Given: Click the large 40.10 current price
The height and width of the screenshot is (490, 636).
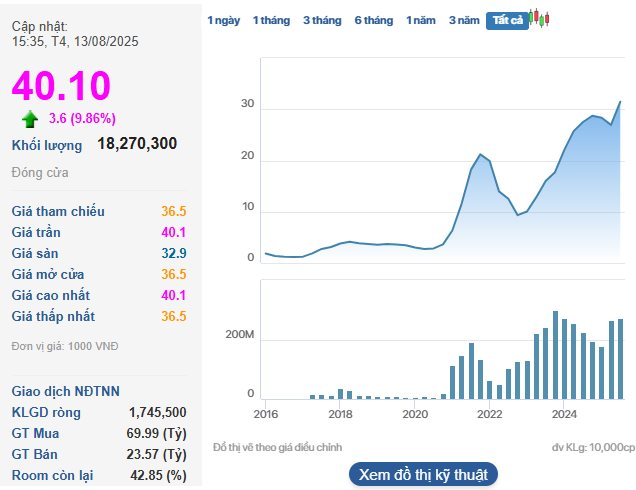Looking at the screenshot, I should coord(61,87).
